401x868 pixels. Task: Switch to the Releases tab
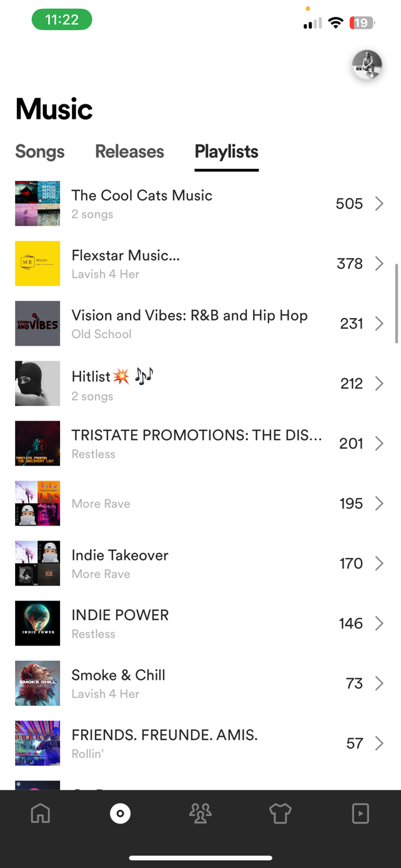129,152
